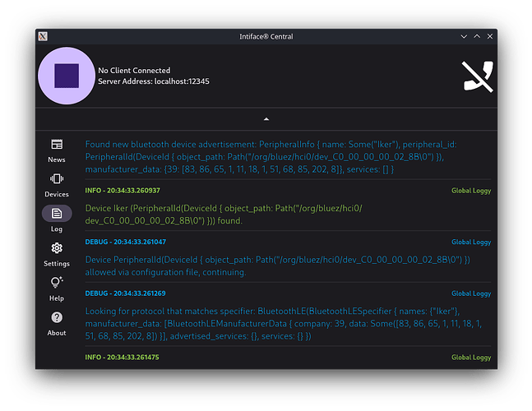Screen dimensions: 532x411
Task: Click 'Global Loggy' beside DEBUG 20:34:33.261047
Action: coord(471,242)
